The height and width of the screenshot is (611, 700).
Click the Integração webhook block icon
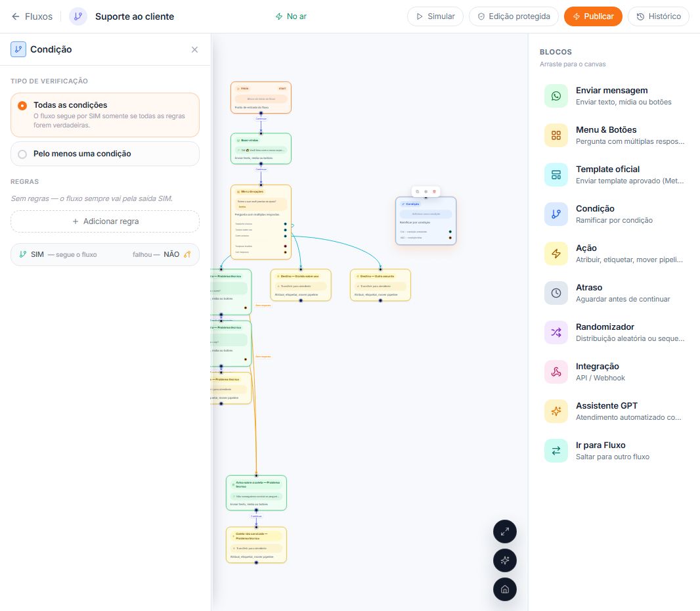[x=556, y=372]
